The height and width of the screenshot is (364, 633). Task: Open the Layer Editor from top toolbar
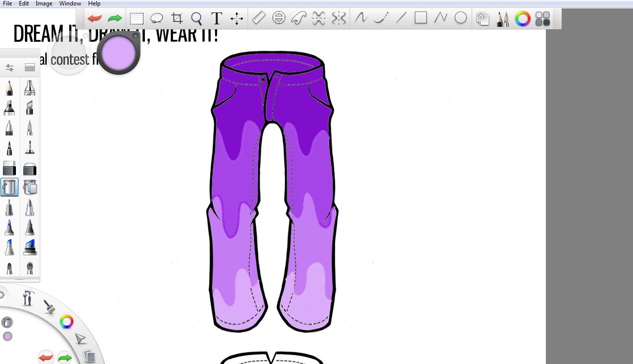coord(483,19)
